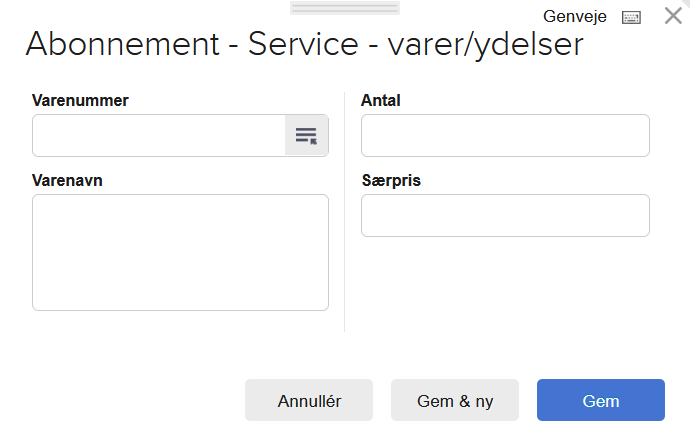Click the word Service in the title
690x447 pixels.
pyautogui.click(x=303, y=44)
